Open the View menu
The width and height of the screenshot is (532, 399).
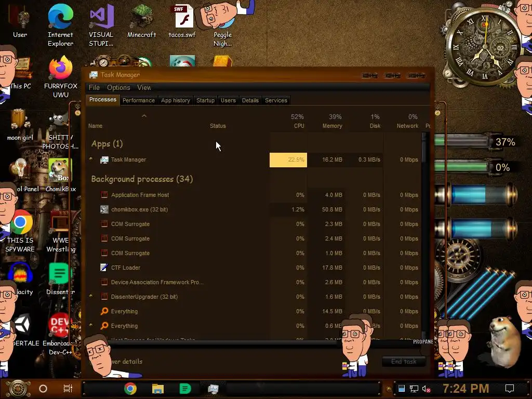pyautogui.click(x=144, y=87)
